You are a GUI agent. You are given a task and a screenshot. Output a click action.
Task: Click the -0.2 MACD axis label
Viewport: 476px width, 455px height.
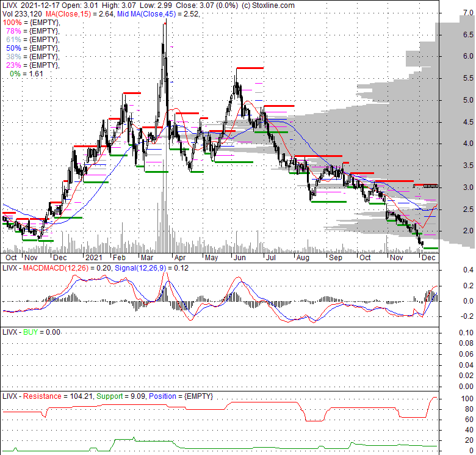click(x=467, y=316)
